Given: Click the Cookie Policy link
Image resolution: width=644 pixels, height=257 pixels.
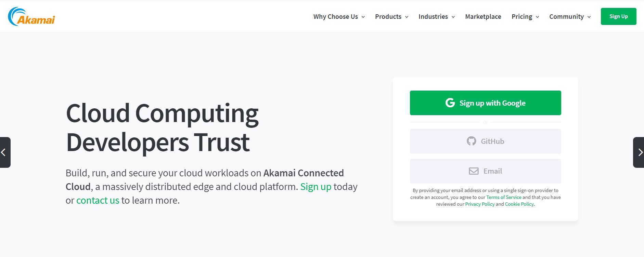Looking at the screenshot, I should [x=519, y=204].
